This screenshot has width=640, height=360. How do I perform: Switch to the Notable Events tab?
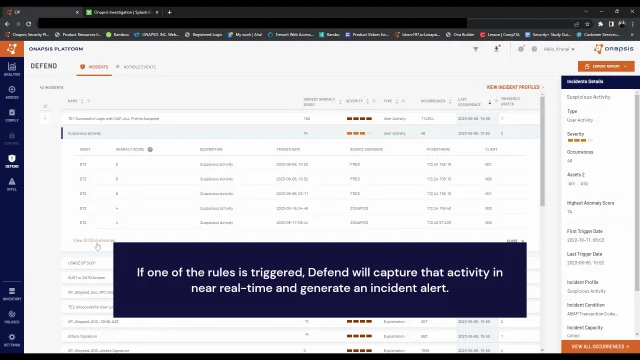[136, 67]
